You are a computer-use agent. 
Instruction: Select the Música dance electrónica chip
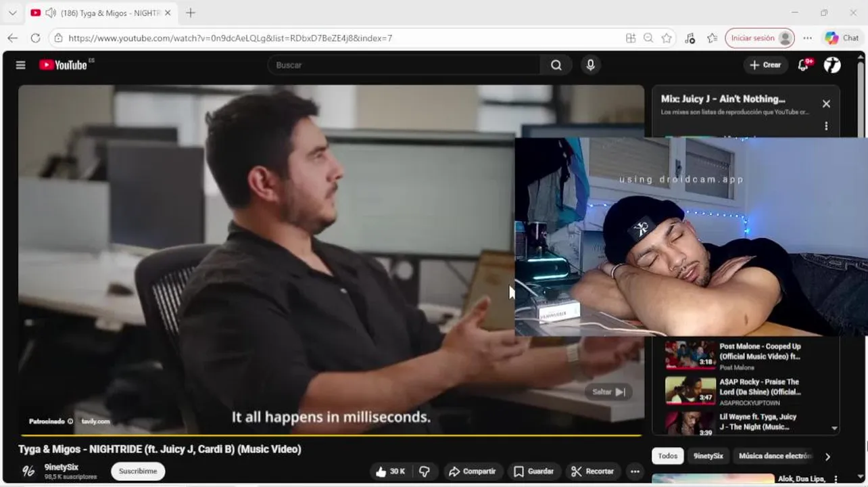(775, 456)
